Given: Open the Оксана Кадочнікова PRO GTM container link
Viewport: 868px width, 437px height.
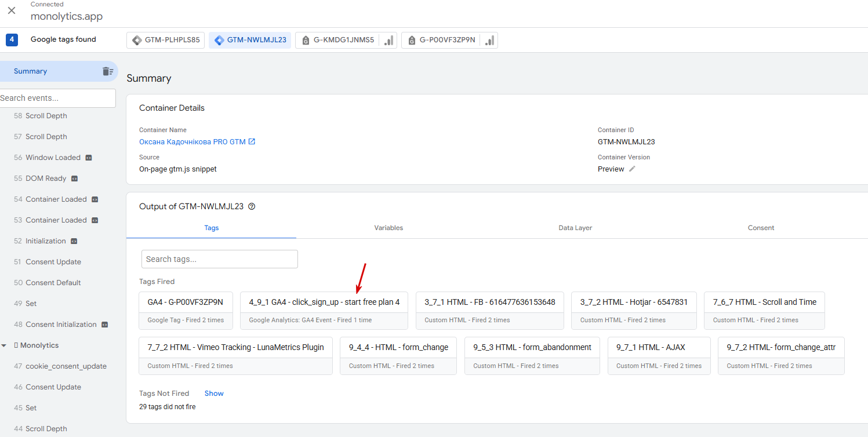Looking at the screenshot, I should click(x=193, y=141).
